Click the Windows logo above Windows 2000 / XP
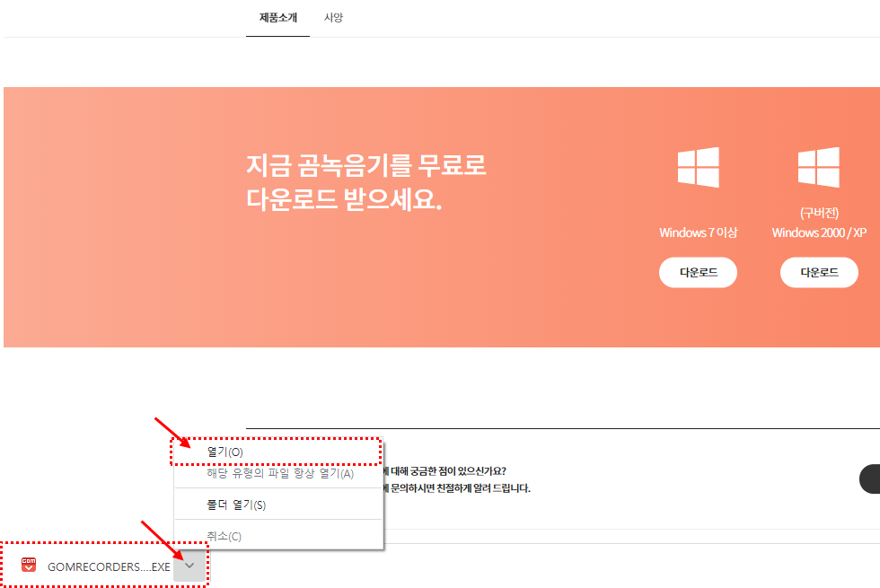The image size is (880, 588). click(819, 167)
